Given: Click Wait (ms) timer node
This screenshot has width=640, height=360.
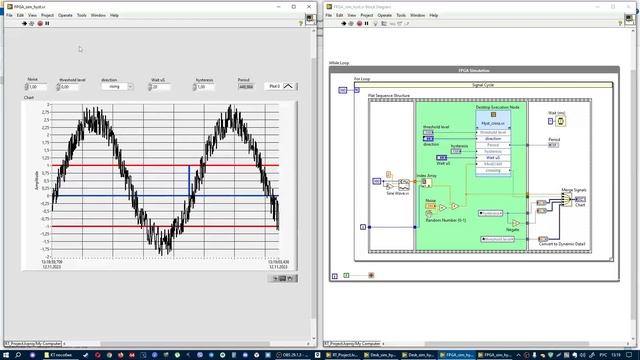Looking at the screenshot, I should tap(560, 121).
